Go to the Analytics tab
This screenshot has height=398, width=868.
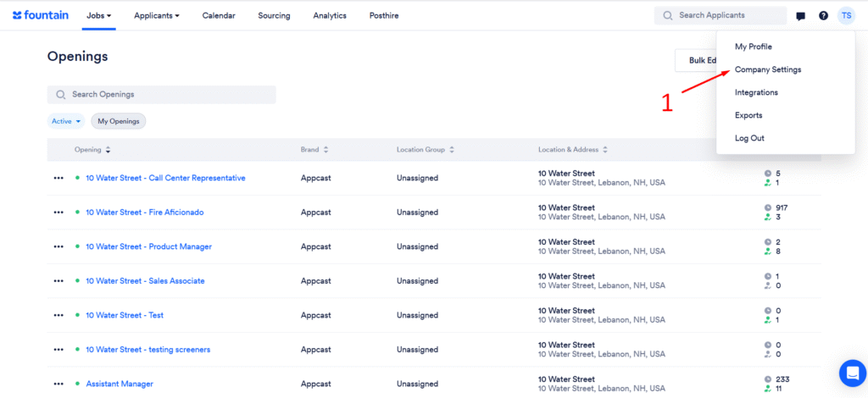(330, 15)
